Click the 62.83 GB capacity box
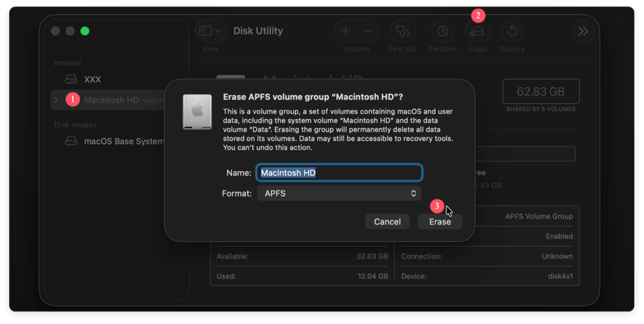The width and height of the screenshot is (644, 324). (541, 91)
